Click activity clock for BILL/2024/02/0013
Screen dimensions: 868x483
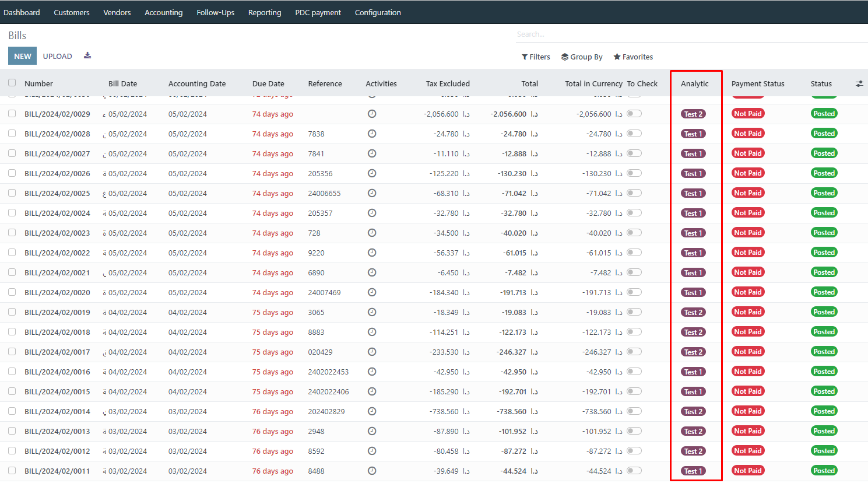coord(372,431)
